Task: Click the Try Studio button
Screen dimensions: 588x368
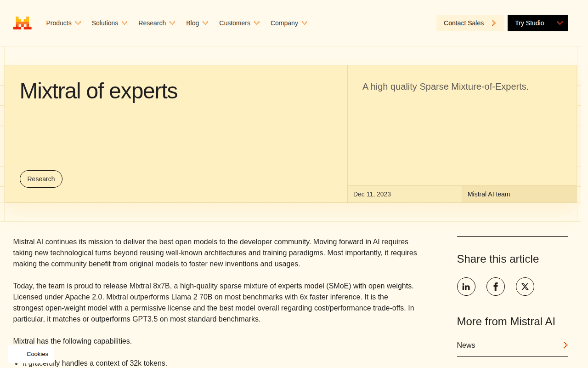Action: tap(530, 23)
